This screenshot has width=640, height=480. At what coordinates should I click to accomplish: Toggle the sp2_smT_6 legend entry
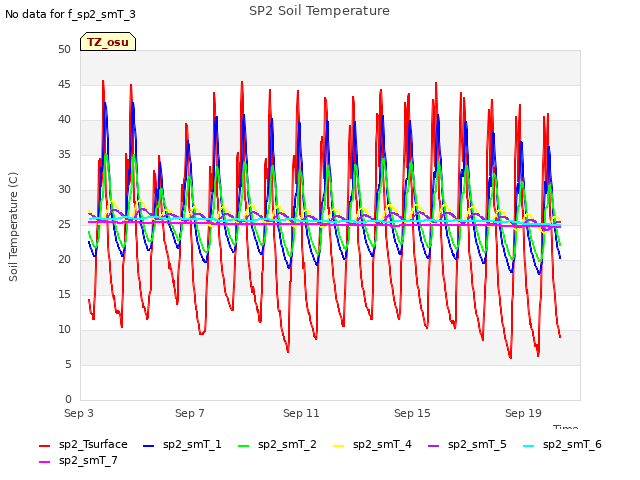click(x=562, y=444)
